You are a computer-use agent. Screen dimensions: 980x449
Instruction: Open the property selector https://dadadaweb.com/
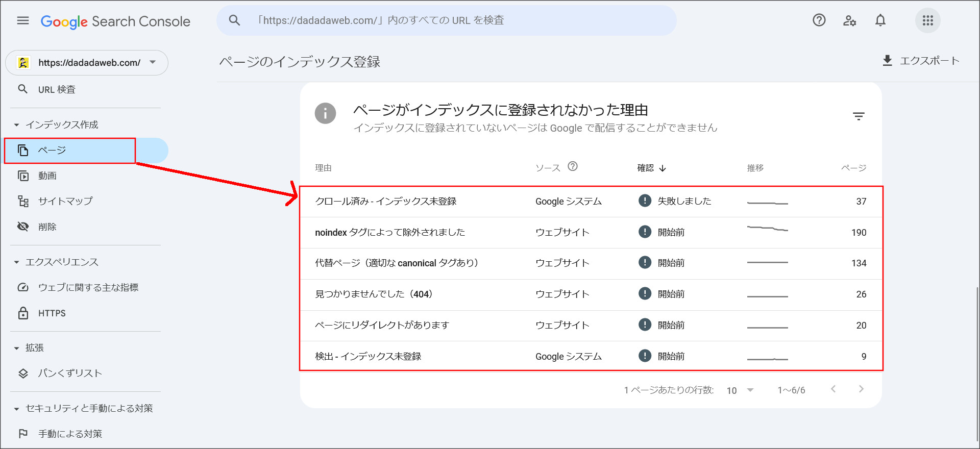pos(87,63)
